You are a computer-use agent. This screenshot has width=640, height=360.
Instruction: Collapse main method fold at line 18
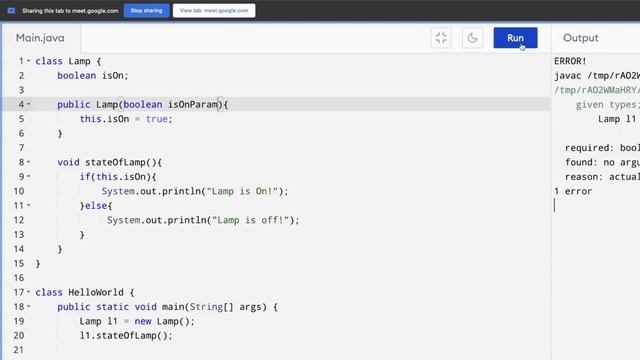click(29, 306)
